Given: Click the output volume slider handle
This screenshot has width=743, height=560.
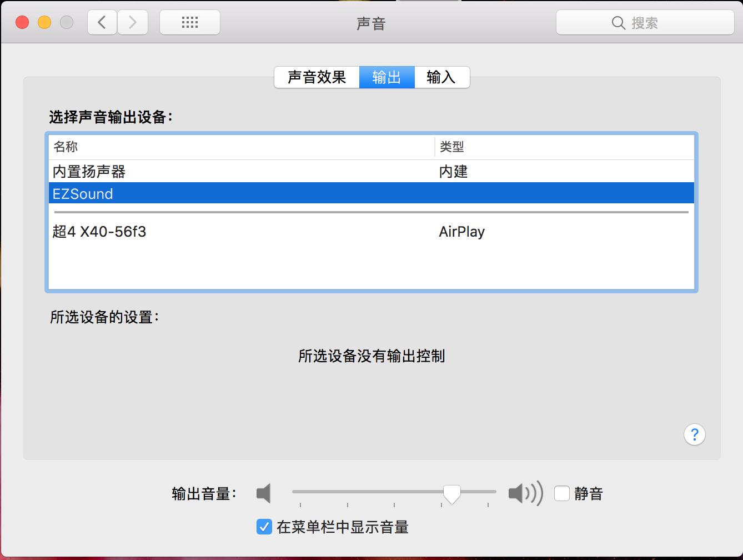Looking at the screenshot, I should pos(453,493).
